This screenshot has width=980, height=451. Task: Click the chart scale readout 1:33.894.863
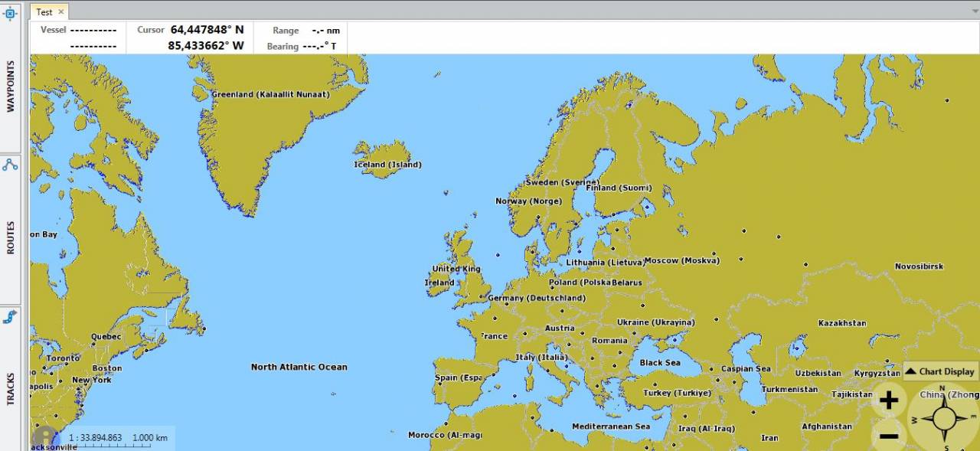click(x=96, y=438)
